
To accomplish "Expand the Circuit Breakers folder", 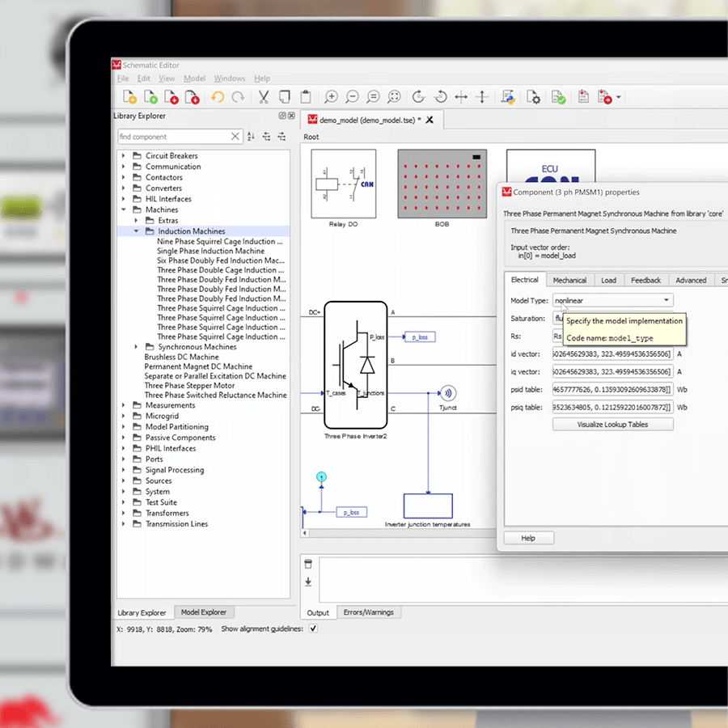I will (x=124, y=155).
